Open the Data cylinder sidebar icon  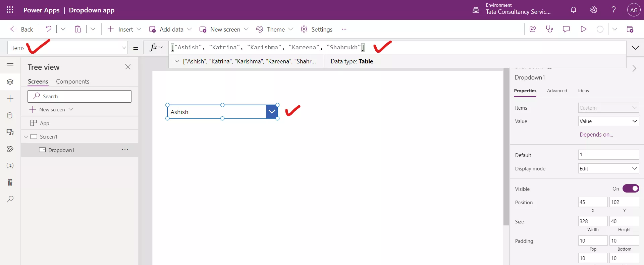[10, 115]
